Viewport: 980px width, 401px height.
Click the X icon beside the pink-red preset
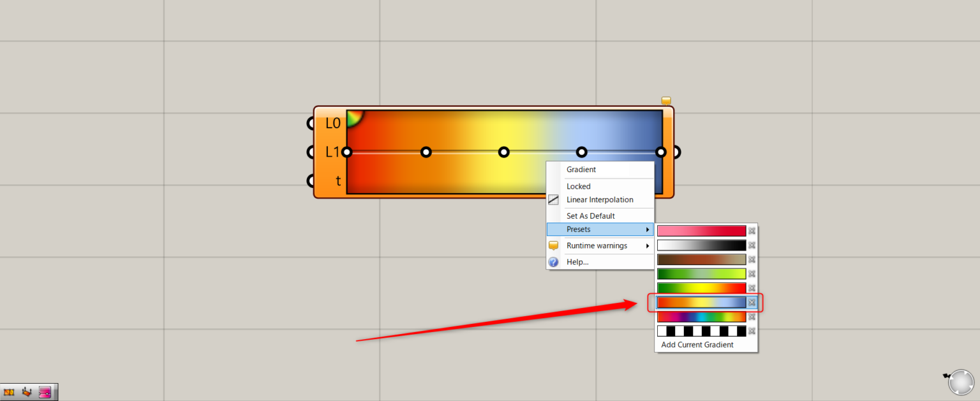752,231
